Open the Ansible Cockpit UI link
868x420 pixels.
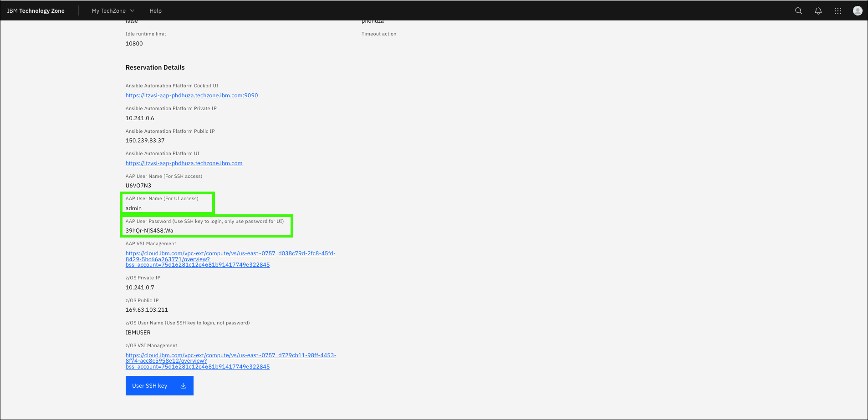(x=191, y=96)
